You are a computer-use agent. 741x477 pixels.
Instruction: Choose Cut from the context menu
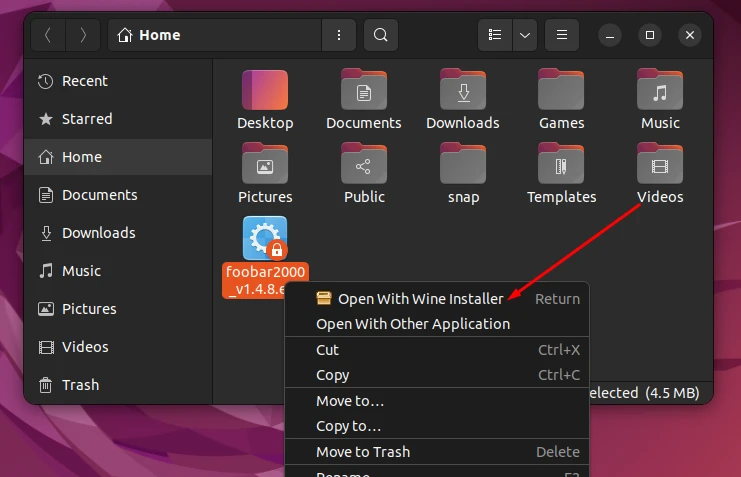pyautogui.click(x=437, y=350)
